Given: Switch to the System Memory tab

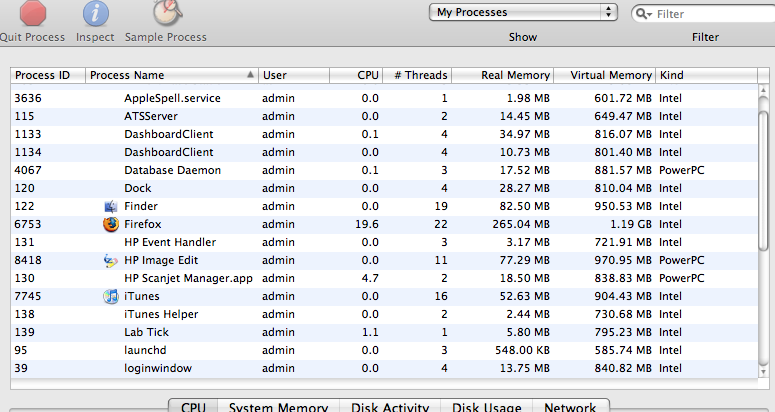Looking at the screenshot, I should (278, 406).
